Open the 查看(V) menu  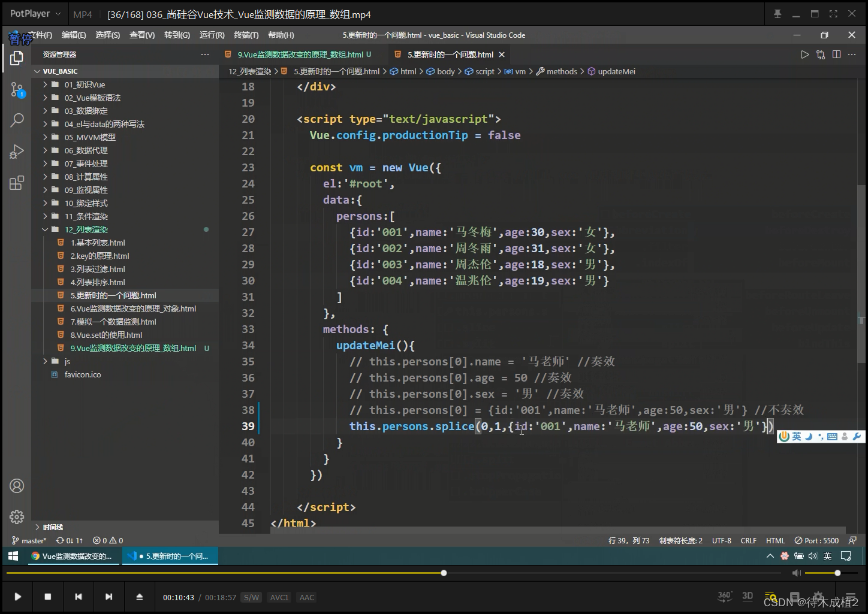[x=142, y=35]
